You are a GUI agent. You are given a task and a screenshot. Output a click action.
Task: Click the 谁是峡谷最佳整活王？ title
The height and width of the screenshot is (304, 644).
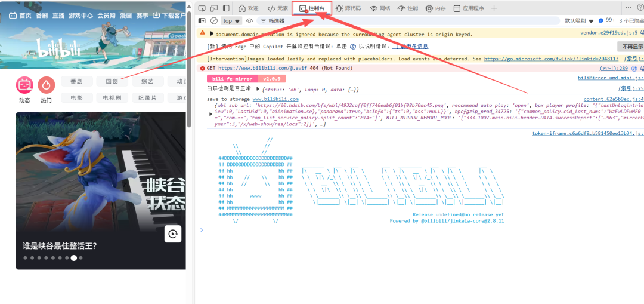coord(60,247)
